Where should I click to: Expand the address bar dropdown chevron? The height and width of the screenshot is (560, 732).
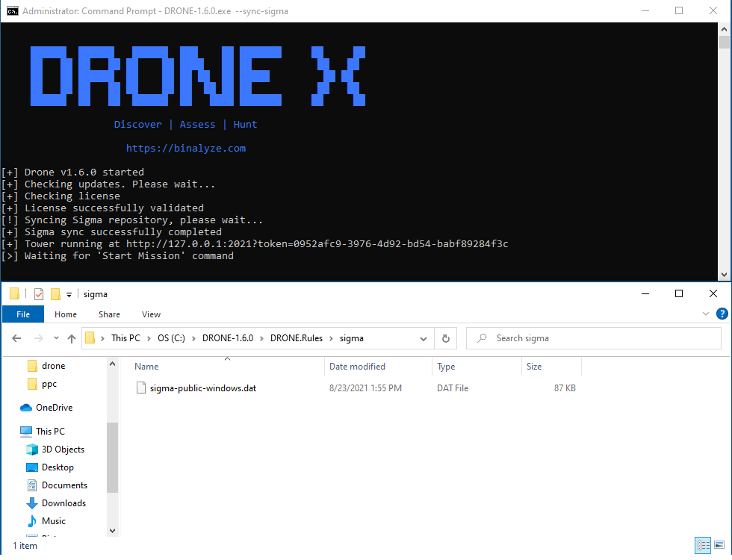424,338
